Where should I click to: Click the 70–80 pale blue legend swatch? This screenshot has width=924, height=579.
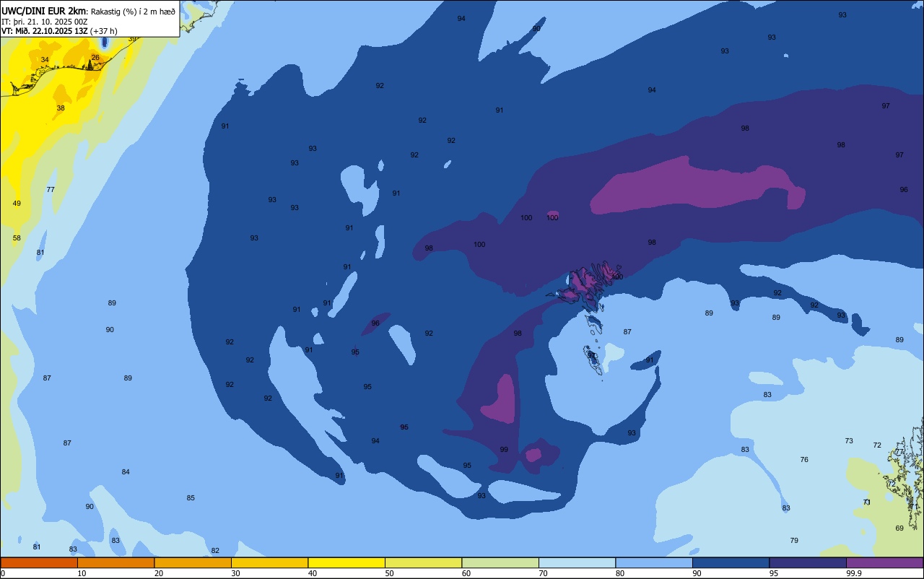[x=577, y=562]
